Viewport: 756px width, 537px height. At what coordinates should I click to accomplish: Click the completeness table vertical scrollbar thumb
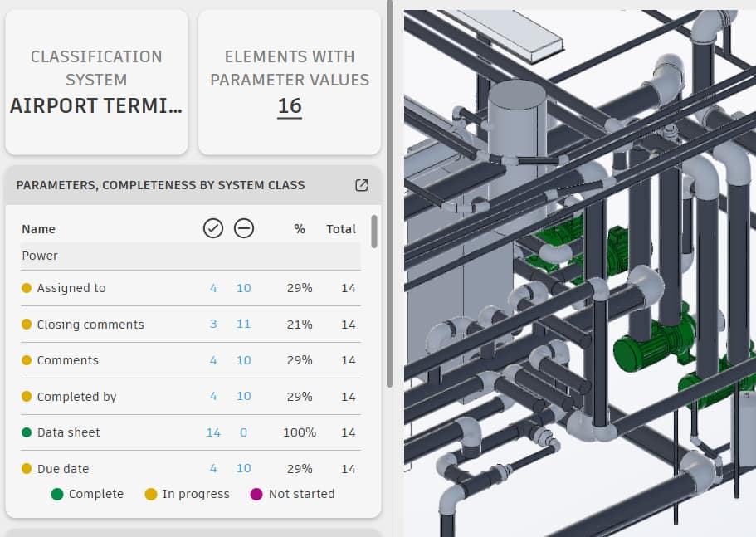pyautogui.click(x=373, y=232)
